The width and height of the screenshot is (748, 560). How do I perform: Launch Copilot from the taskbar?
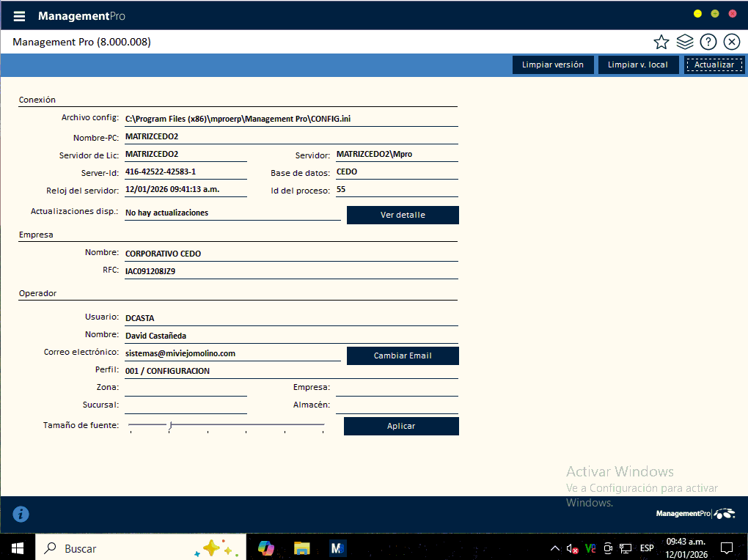(x=266, y=548)
